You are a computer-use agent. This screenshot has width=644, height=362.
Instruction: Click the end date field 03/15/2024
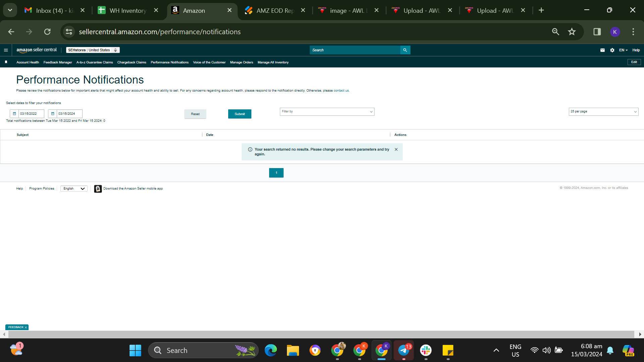point(69,114)
